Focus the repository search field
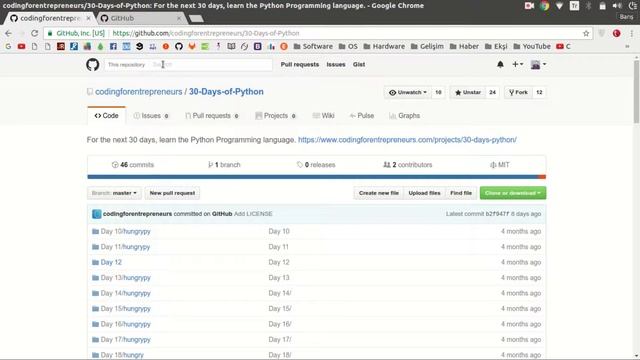 210,64
